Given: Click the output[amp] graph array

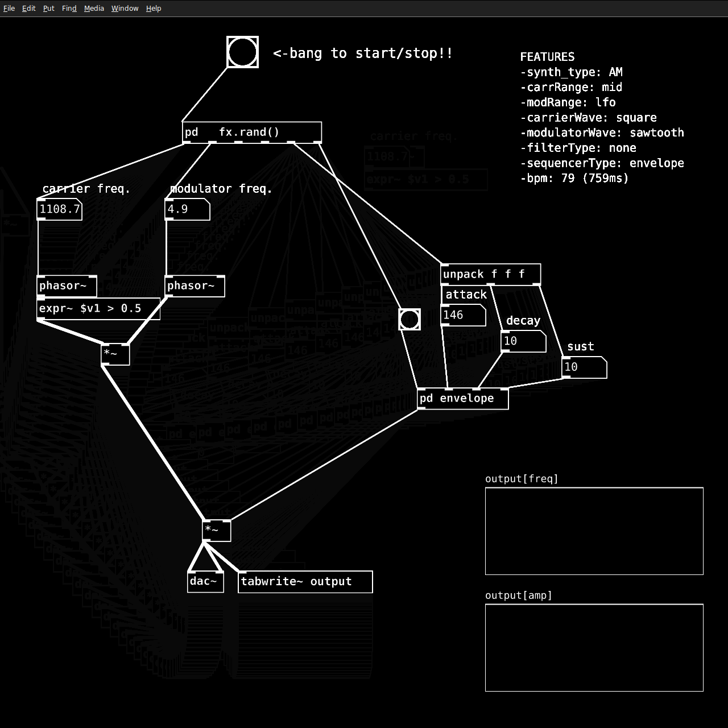Looking at the screenshot, I should (x=594, y=648).
